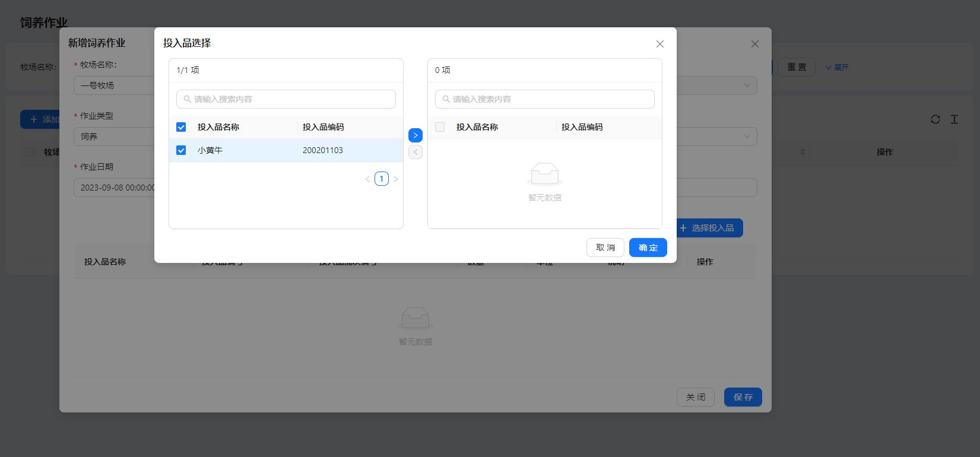Click 关闭 button in 新增饲养作业 dialog
The width and height of the screenshot is (980, 457).
[x=696, y=397]
